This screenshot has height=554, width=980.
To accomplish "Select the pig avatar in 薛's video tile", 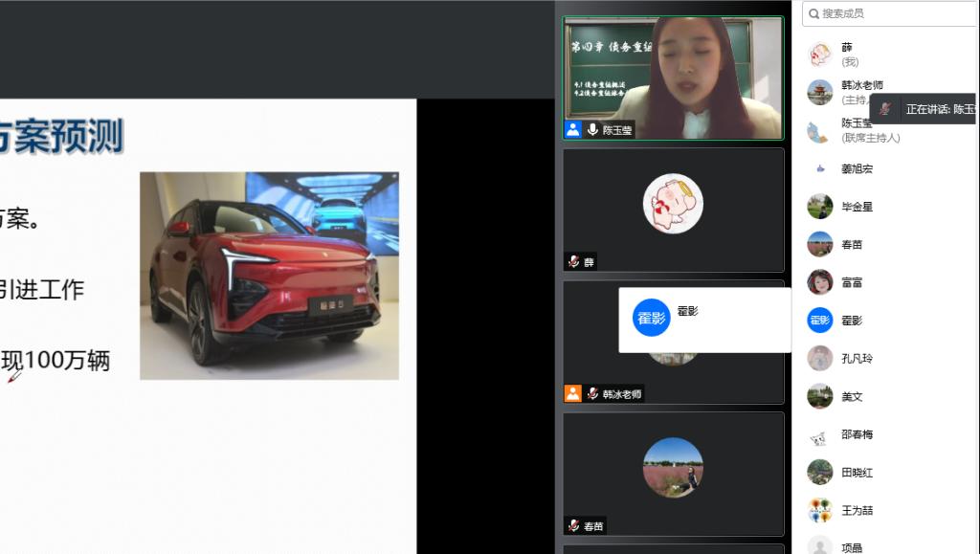I will pos(673,203).
